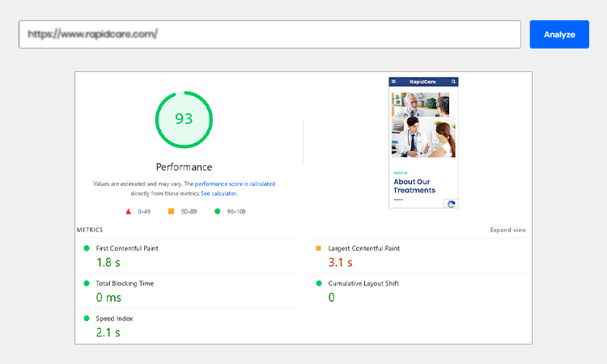Click the green circle 90–100 legend icon
Viewport: 607px width, 364px height.
click(217, 211)
